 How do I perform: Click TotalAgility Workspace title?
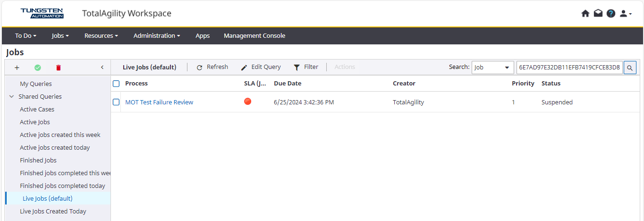coord(127,13)
